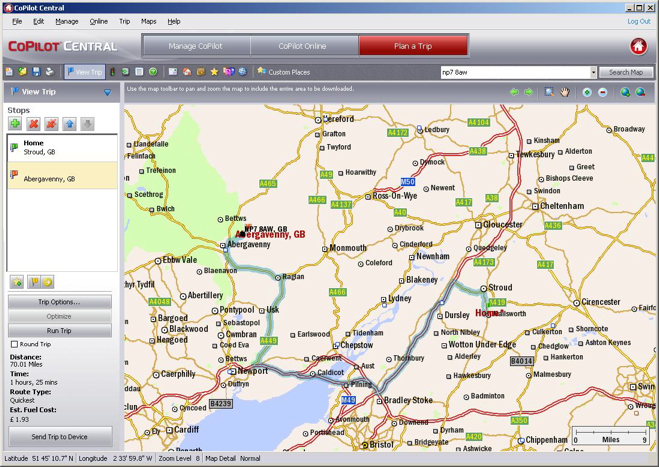Click the Optimize button
This screenshot has width=659, height=467.
59,316
